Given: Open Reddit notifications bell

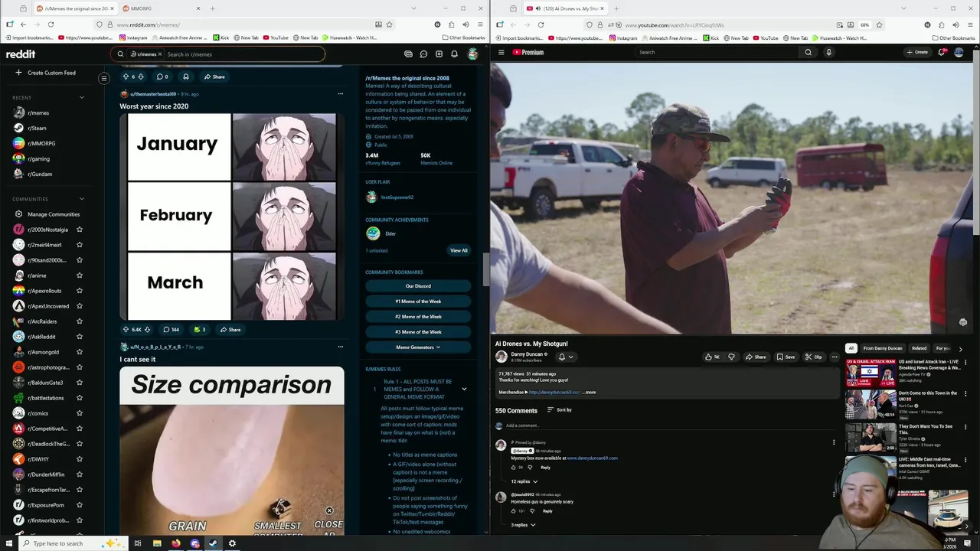Looking at the screenshot, I should (x=454, y=54).
